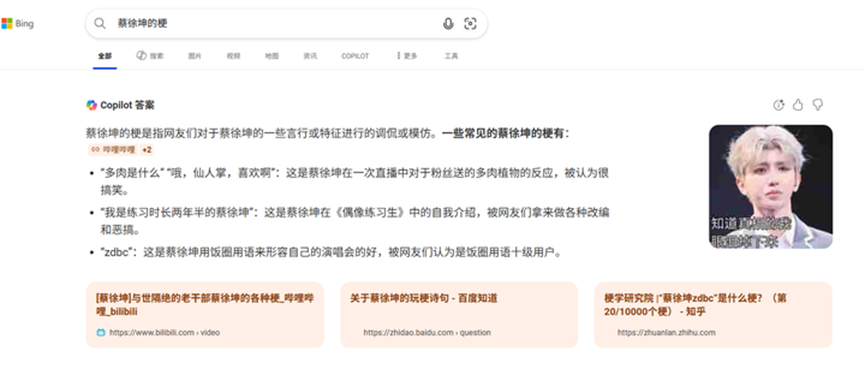Switch to the 地图 tab
Viewport: 865px width, 369px height.
coord(271,56)
